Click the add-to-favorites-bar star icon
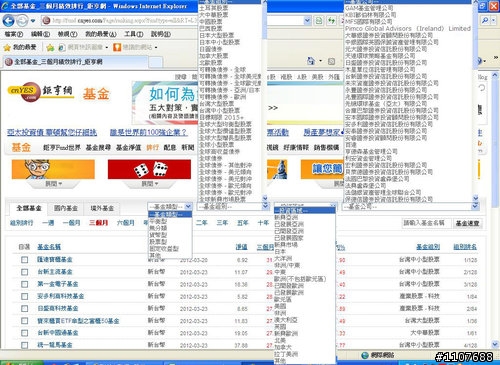This screenshot has width=500, height=365. point(50,48)
